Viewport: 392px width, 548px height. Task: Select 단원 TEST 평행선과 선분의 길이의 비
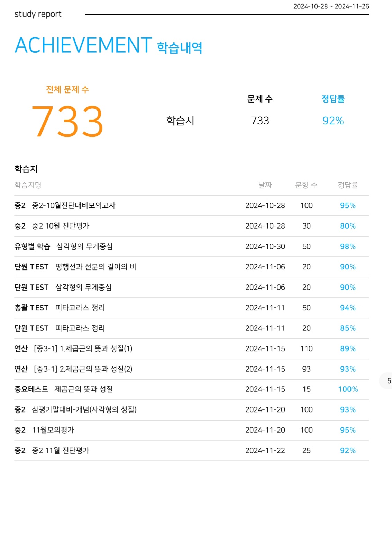pos(191,267)
